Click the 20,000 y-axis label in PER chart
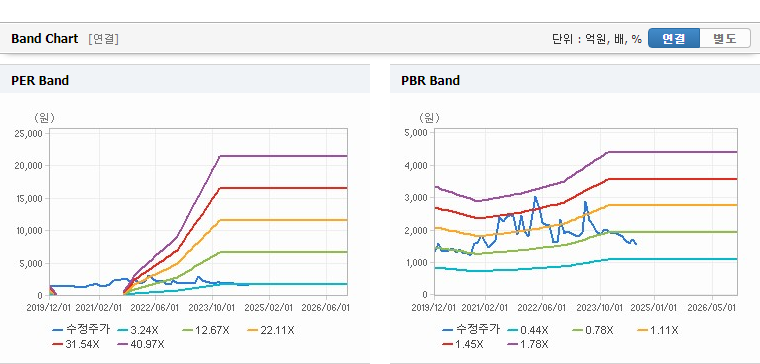This screenshot has height=364, width=760. click(x=29, y=165)
